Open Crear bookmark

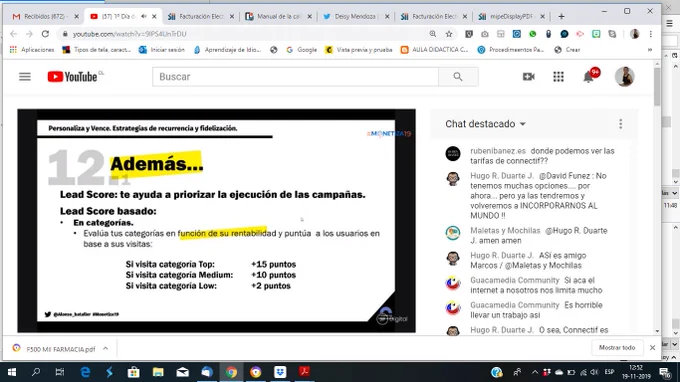pos(567,50)
